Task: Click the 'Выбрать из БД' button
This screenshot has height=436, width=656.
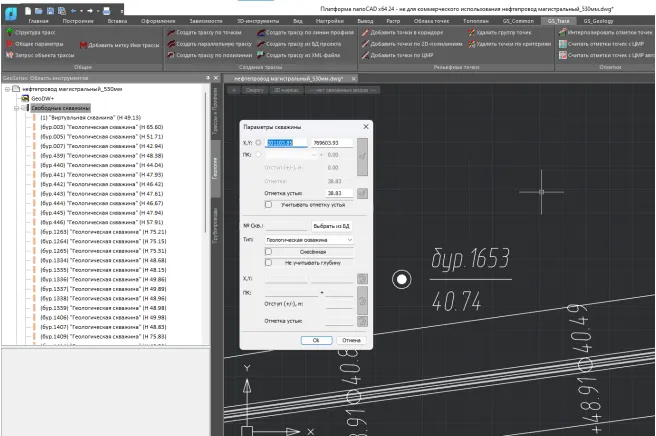Action: (333, 226)
